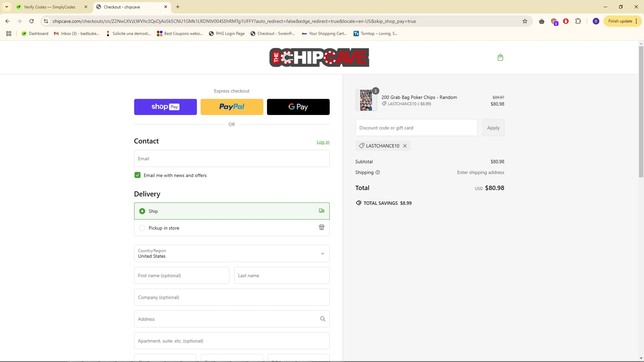644x362 pixels.
Task: Select the Checkout - chipcave tab
Action: [x=132, y=7]
